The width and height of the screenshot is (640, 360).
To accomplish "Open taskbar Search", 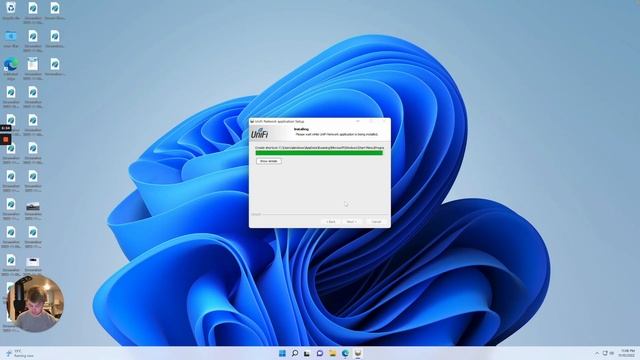I will [x=295, y=353].
